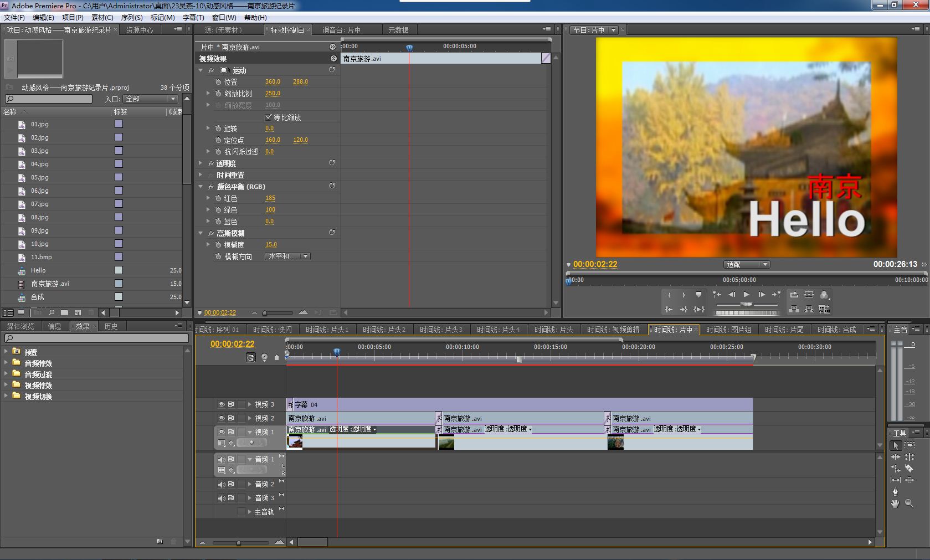This screenshot has height=560, width=930.
Task: Choose the Zoom magnifier tool
Action: pos(909,504)
